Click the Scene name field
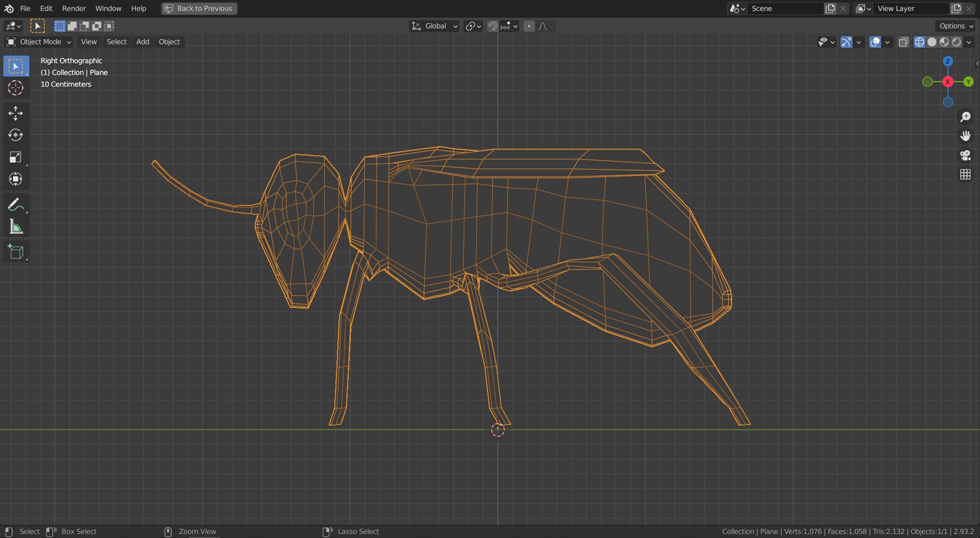Viewport: 980px width, 538px height. tap(786, 9)
